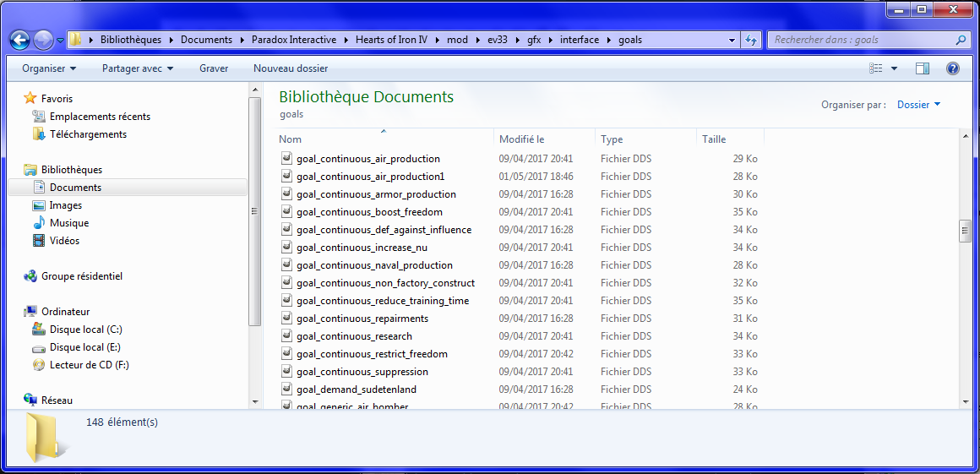Click Nouveau dossier button

pyautogui.click(x=291, y=68)
